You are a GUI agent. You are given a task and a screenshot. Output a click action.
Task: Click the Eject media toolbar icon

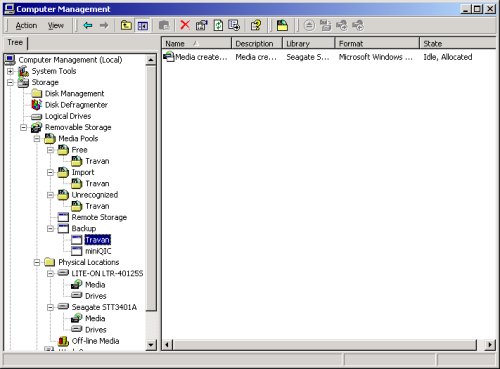[309, 25]
